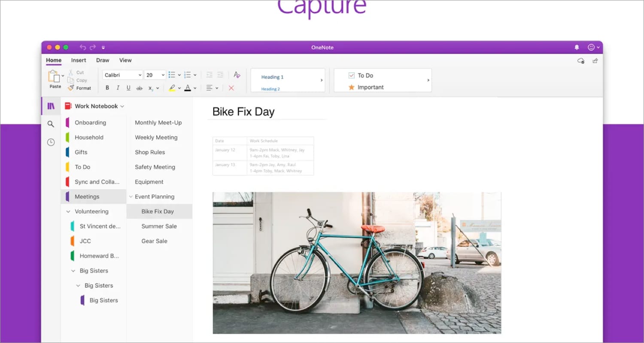644x343 pixels.
Task: Click the red X delete icon
Action: click(231, 88)
